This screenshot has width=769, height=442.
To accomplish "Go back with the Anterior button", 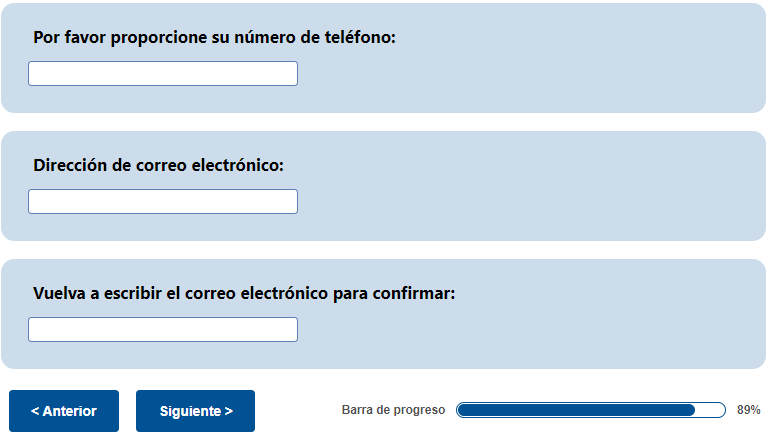I will (x=64, y=411).
